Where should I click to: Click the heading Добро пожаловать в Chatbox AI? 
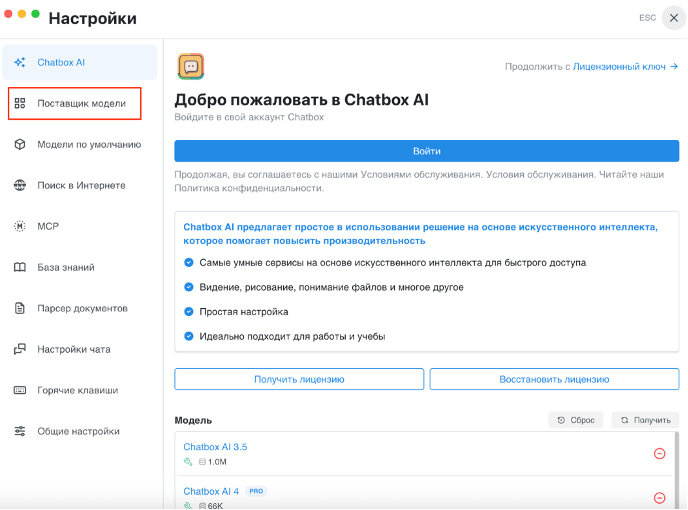pyautogui.click(x=301, y=100)
